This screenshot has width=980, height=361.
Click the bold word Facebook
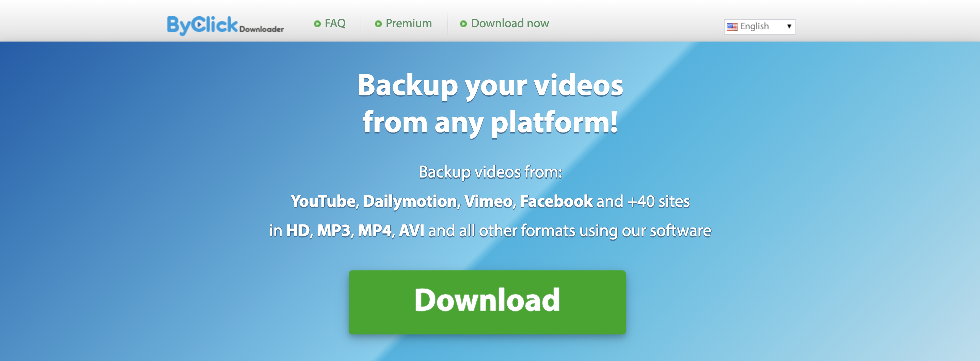pyautogui.click(x=556, y=201)
